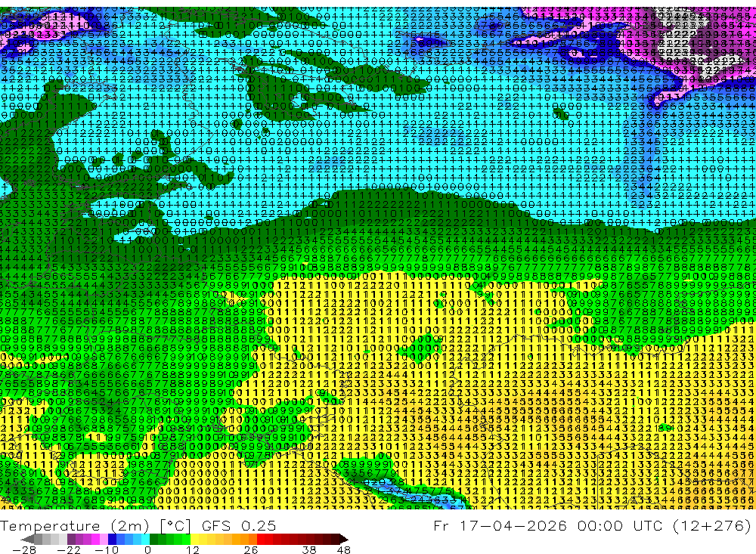
Task: Click the -10 value on color scale
Action: [x=107, y=549]
